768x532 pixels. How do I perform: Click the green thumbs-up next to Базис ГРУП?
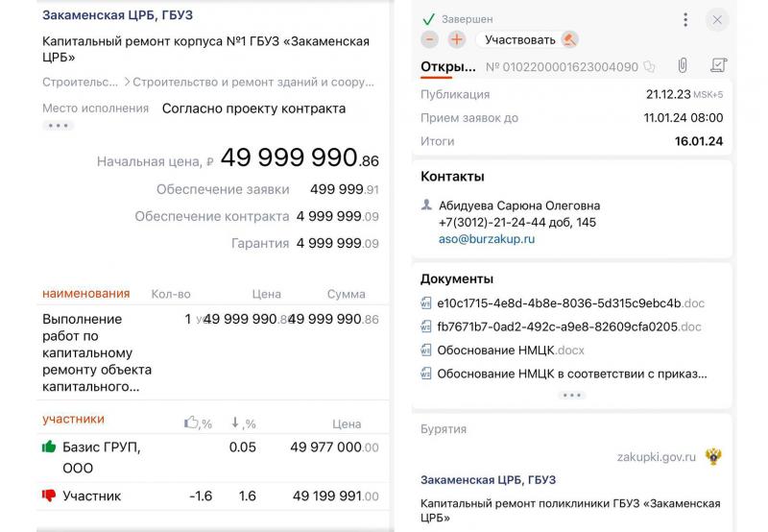(x=49, y=447)
